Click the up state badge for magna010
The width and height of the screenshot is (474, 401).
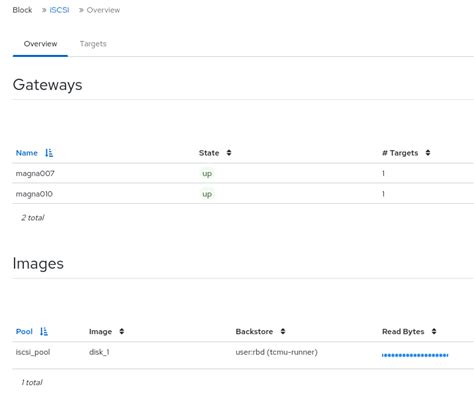point(207,194)
